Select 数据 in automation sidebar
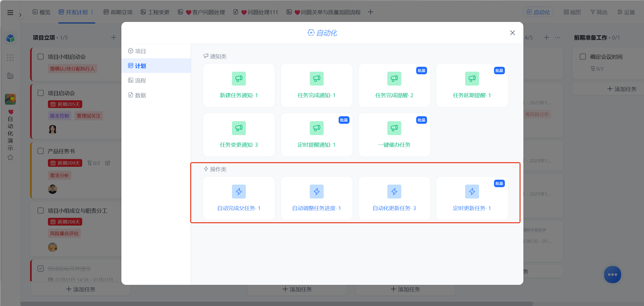The width and height of the screenshot is (644, 306). coord(156,95)
